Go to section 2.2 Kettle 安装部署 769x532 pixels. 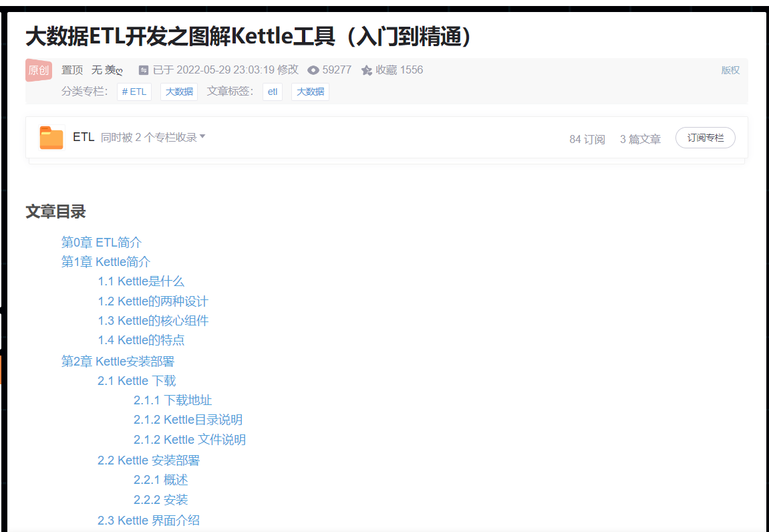click(148, 460)
